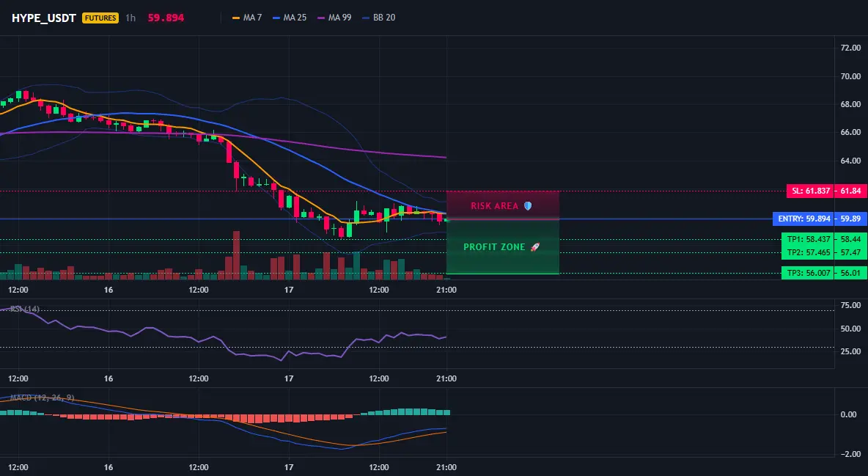Click the yellow FUTURES badge
Screen dimensions: 868x476
pyautogui.click(x=100, y=18)
